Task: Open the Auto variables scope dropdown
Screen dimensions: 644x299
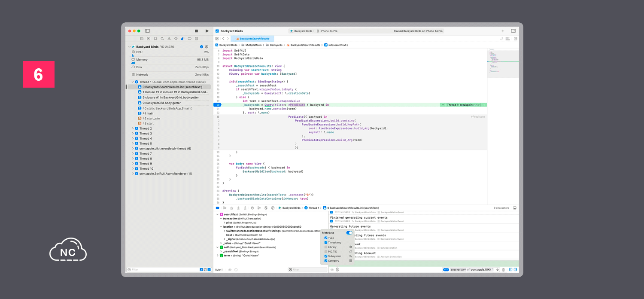Action: pos(219,270)
